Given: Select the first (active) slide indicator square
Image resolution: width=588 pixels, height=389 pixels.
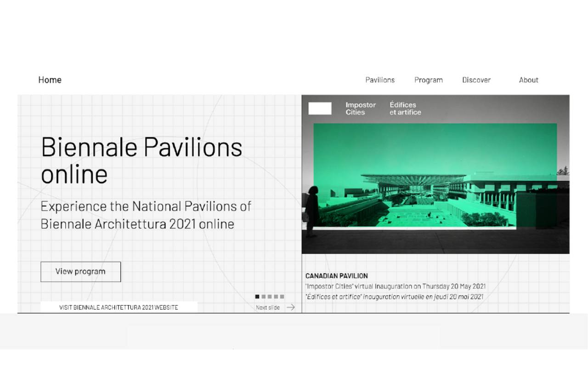Looking at the screenshot, I should (x=257, y=297).
